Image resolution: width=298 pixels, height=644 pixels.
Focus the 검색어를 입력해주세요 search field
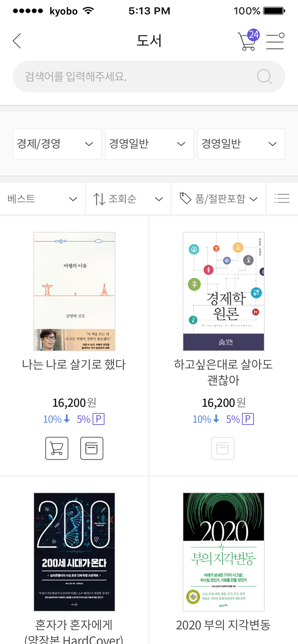135,76
